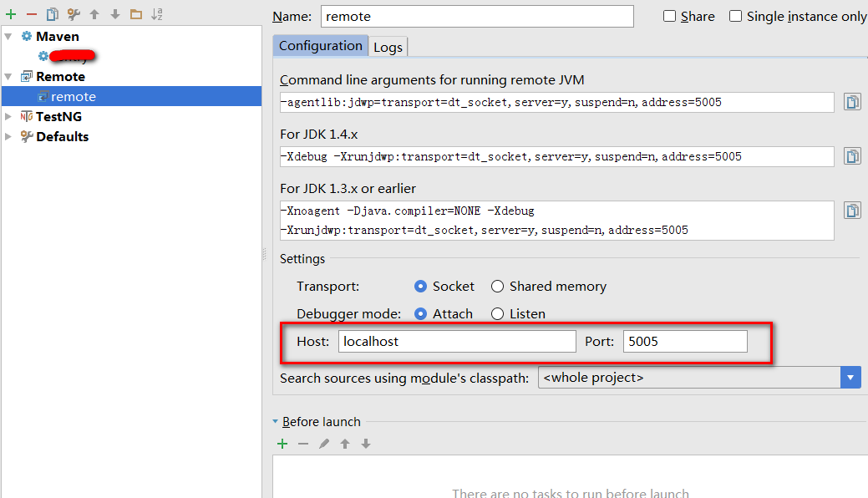Click the red minus remove configuration icon
The height and width of the screenshot is (498, 868).
point(32,14)
